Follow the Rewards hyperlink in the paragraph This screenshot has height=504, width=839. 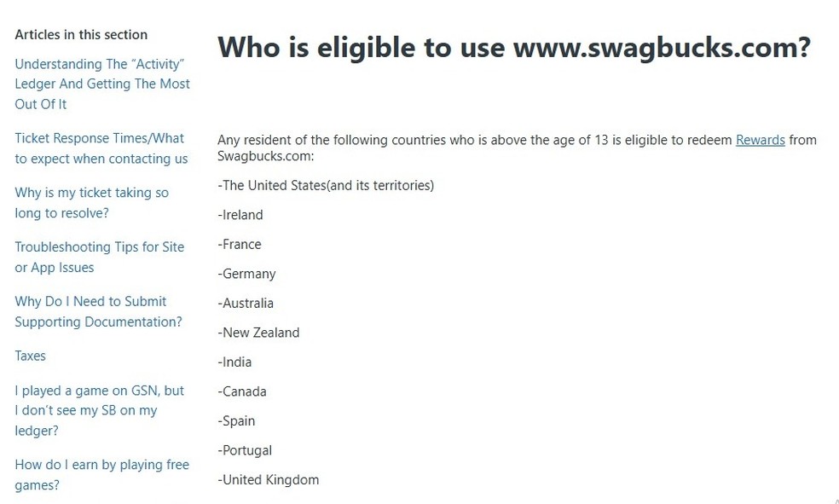760,140
